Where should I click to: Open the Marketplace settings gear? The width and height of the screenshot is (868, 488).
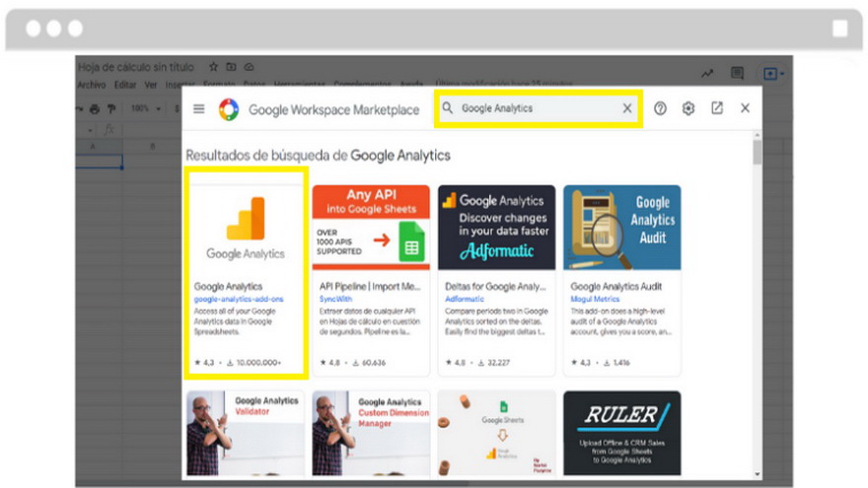(x=688, y=108)
